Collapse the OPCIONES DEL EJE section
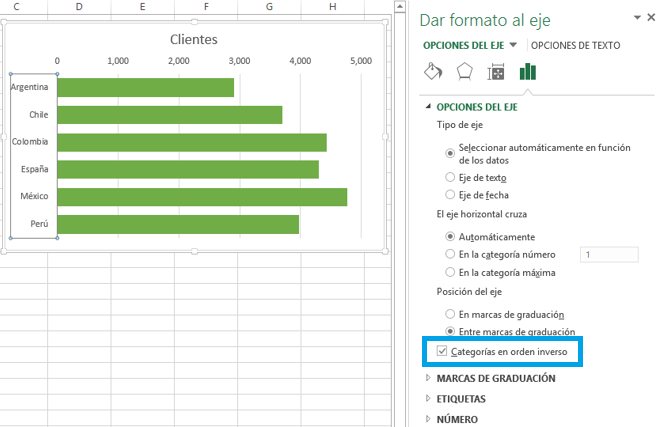 (429, 107)
